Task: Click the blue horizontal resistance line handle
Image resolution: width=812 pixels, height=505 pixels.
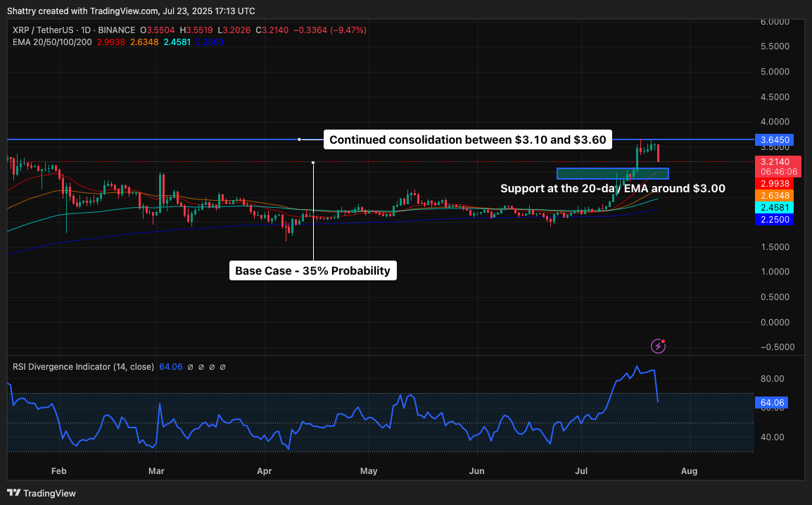Action: pos(300,139)
